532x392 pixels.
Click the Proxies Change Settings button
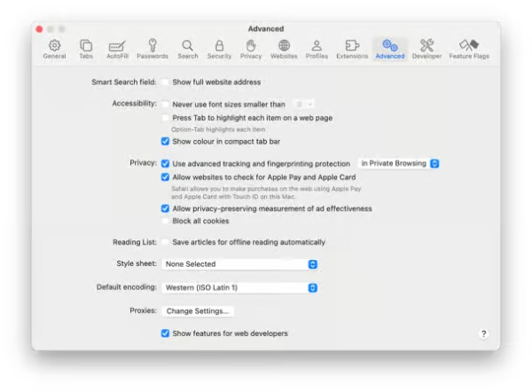pos(198,311)
